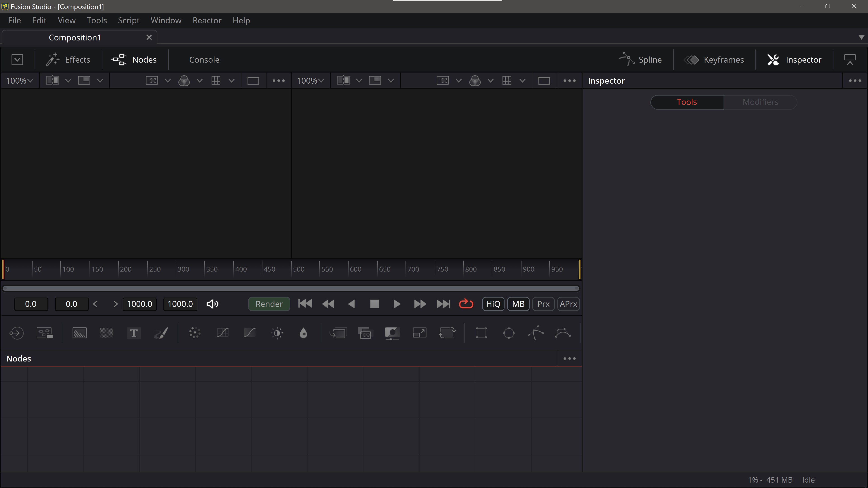This screenshot has height=488, width=868.
Task: Add a Transform node from the toolbar
Action: point(447,333)
